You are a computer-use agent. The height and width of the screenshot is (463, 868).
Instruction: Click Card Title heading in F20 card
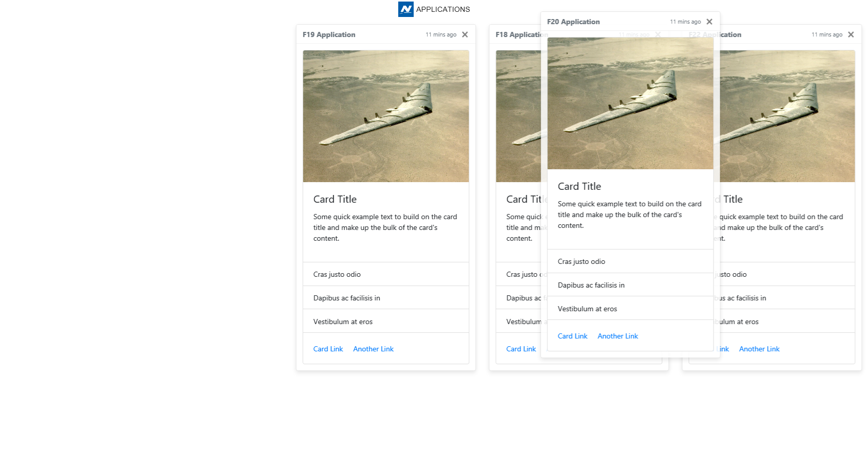point(579,186)
